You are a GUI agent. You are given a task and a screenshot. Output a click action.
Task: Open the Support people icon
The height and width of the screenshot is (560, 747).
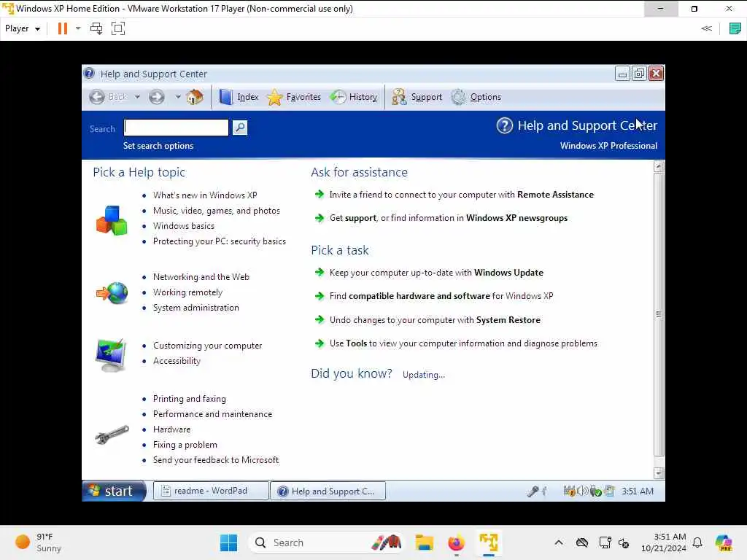pos(399,97)
